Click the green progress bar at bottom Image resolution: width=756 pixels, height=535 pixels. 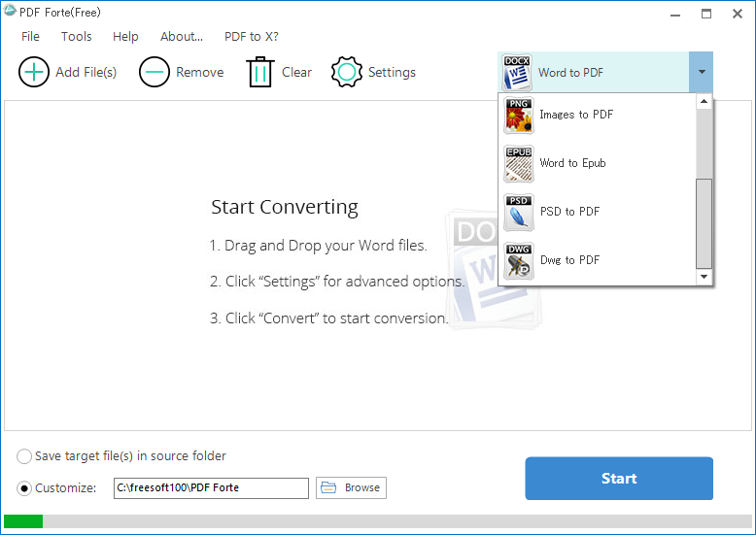[23, 521]
